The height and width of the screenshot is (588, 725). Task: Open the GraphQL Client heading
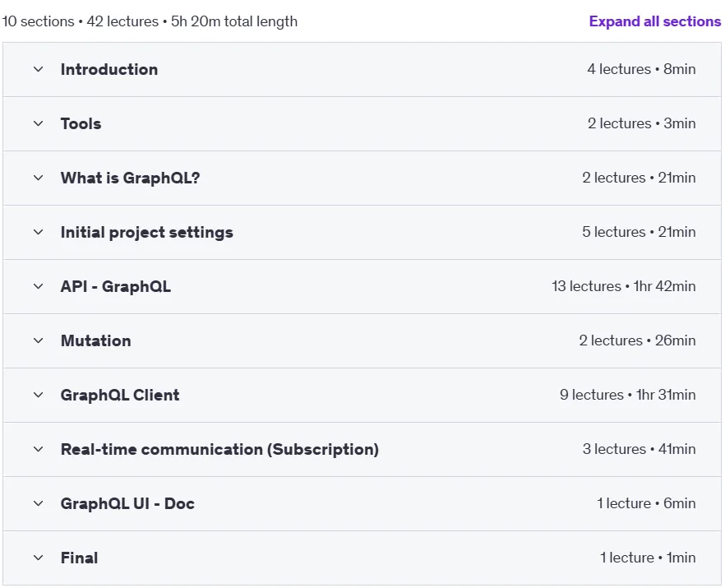pyautogui.click(x=120, y=395)
